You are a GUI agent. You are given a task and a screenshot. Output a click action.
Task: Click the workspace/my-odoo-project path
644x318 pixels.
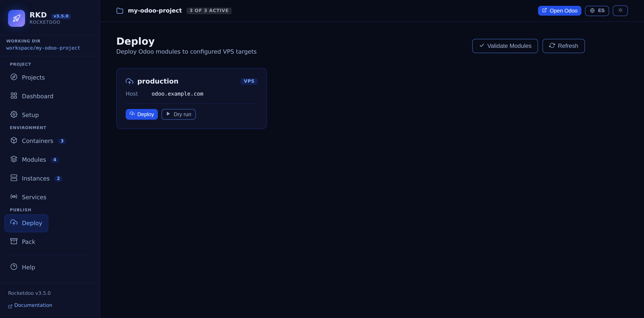click(43, 48)
